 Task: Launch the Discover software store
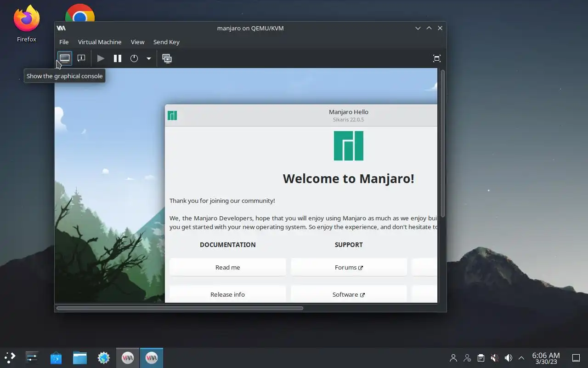click(x=56, y=358)
